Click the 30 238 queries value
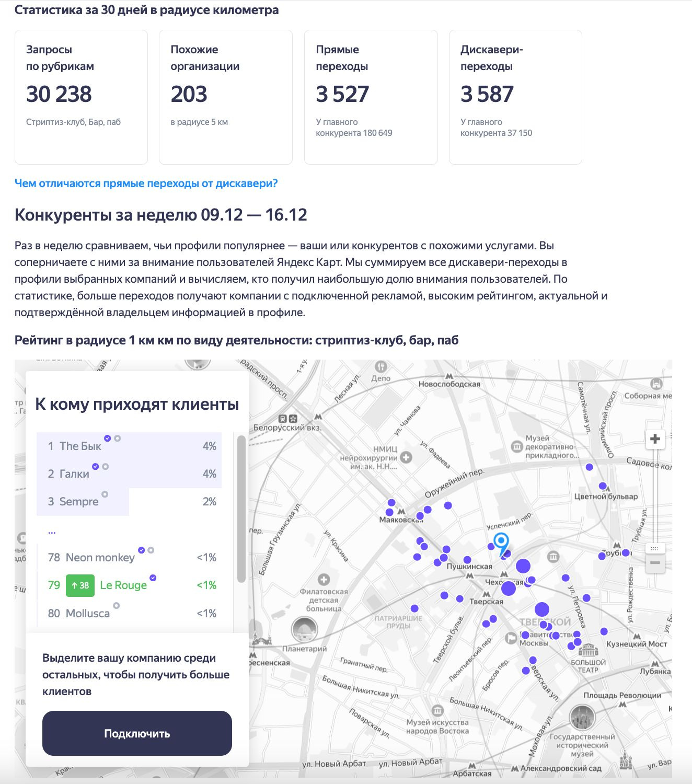This screenshot has width=692, height=784. [59, 94]
